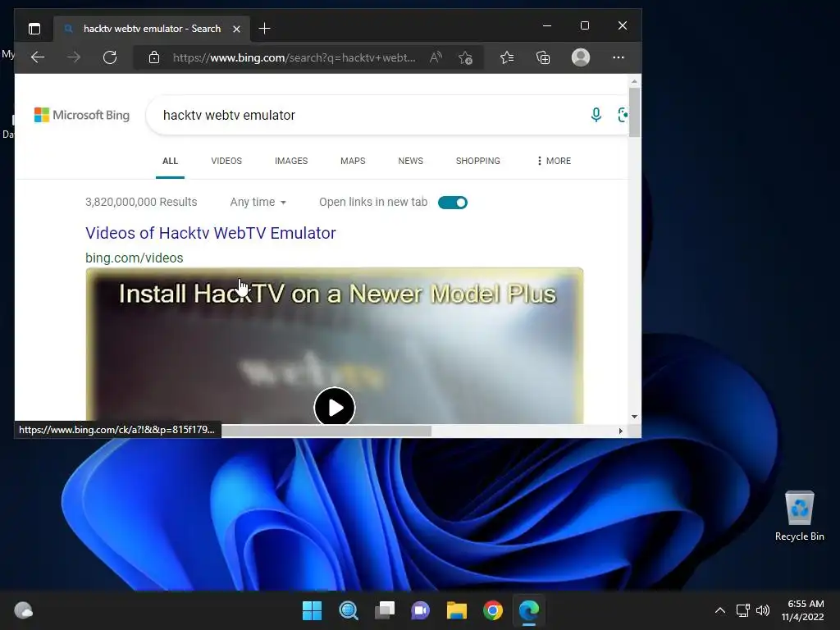Open Edge tab actions menu icon
The image size is (840, 630).
[x=34, y=29]
